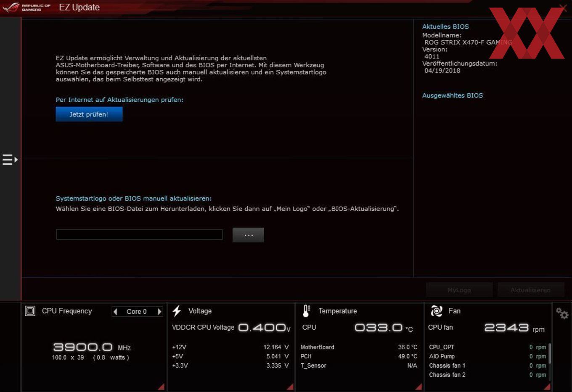Image resolution: width=572 pixels, height=392 pixels.
Task: Open file browser with the ... button
Action: click(x=248, y=235)
